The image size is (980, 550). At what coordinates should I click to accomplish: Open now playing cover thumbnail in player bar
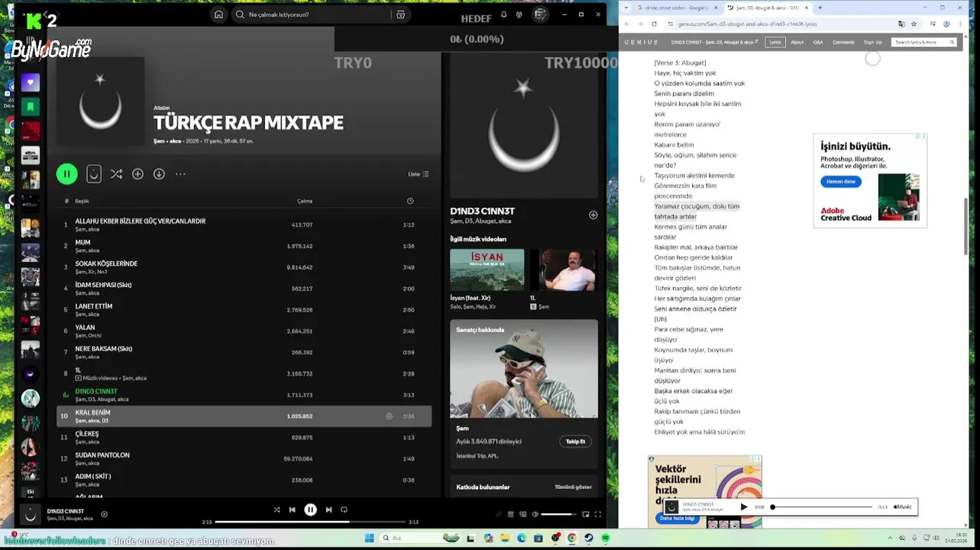(x=31, y=514)
